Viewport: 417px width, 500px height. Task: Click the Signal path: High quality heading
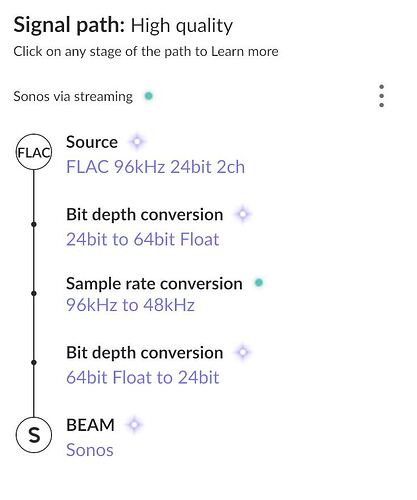pos(123,25)
